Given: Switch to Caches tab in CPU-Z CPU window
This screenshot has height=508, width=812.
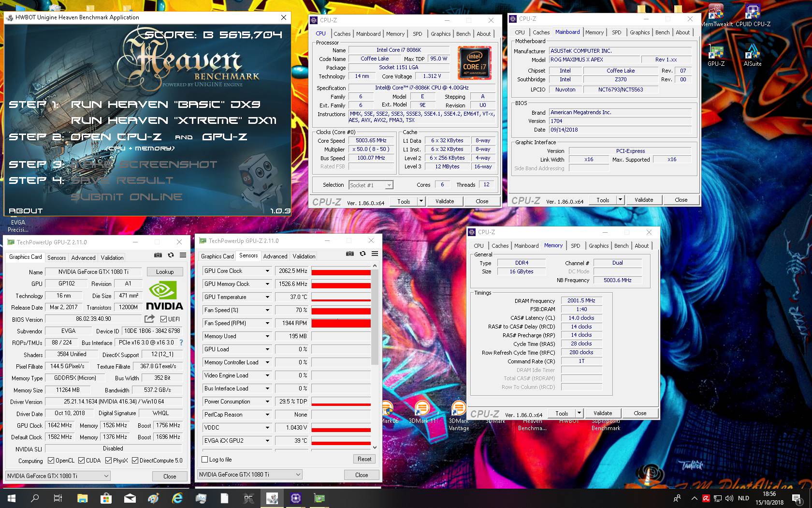Looking at the screenshot, I should click(342, 34).
